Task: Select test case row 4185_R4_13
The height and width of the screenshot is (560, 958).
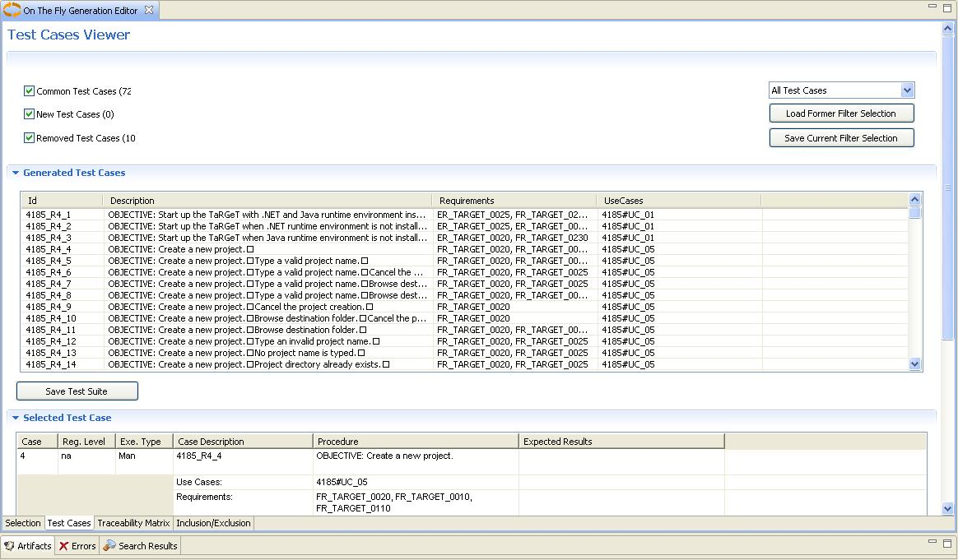Action: coord(464,353)
